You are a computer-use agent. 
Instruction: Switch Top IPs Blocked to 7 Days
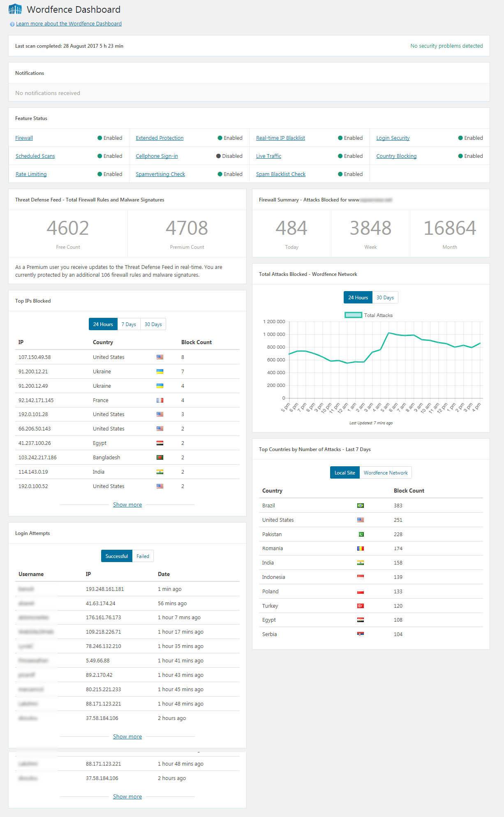(x=129, y=324)
